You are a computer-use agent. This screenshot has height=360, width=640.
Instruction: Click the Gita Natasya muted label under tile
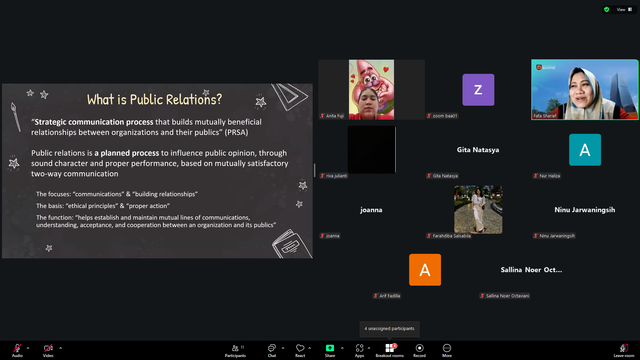coord(442,176)
